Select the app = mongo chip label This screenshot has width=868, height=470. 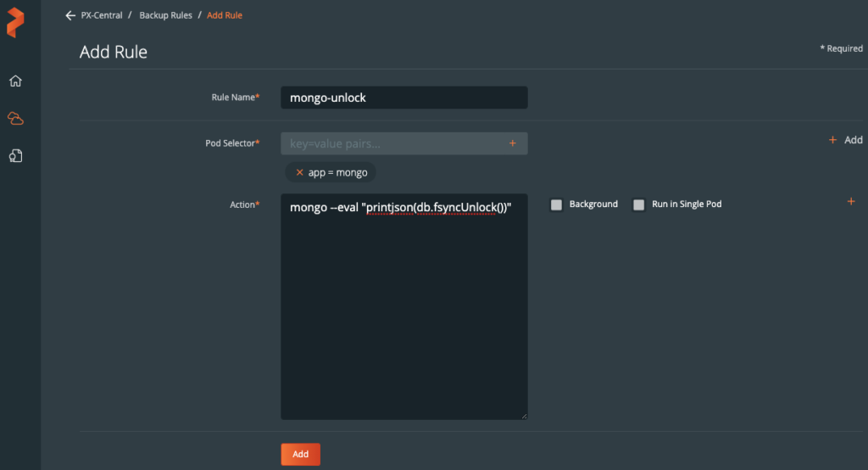337,172
